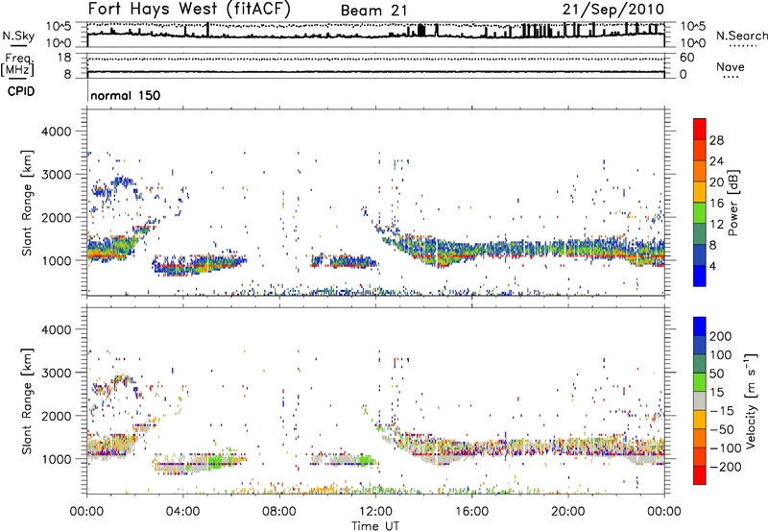Click the '16' label on Power color bar
Image resolution: width=768 pixels, height=532 pixels.
[x=716, y=204]
